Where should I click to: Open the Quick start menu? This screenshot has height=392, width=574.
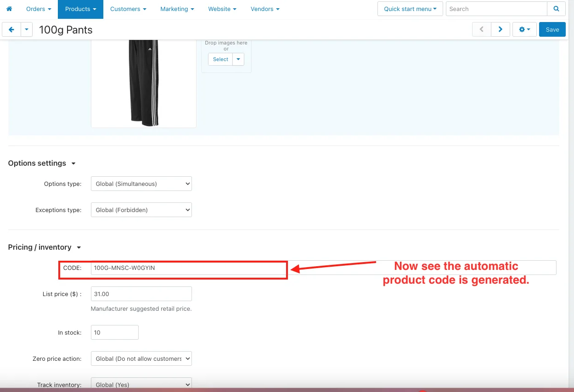[410, 9]
